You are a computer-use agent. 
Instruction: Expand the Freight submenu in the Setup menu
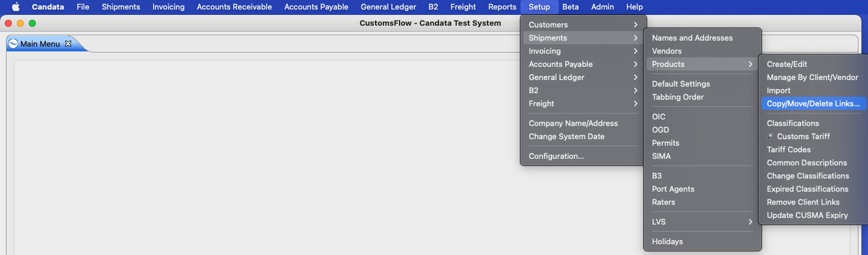583,103
